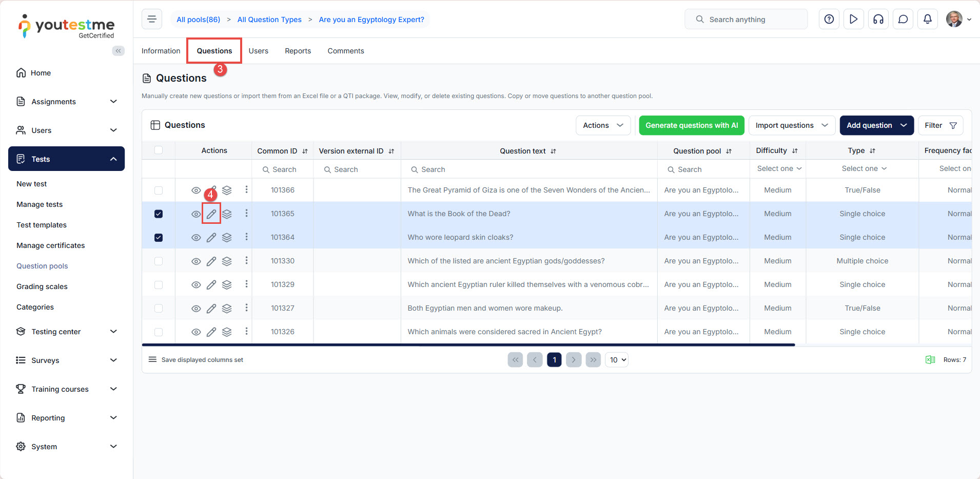
Task: Open the Information tab
Action: (x=161, y=51)
